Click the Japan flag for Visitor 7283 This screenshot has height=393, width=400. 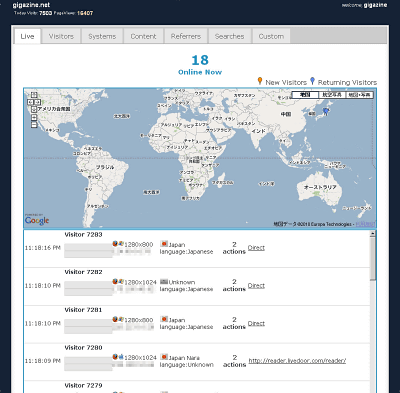164,244
